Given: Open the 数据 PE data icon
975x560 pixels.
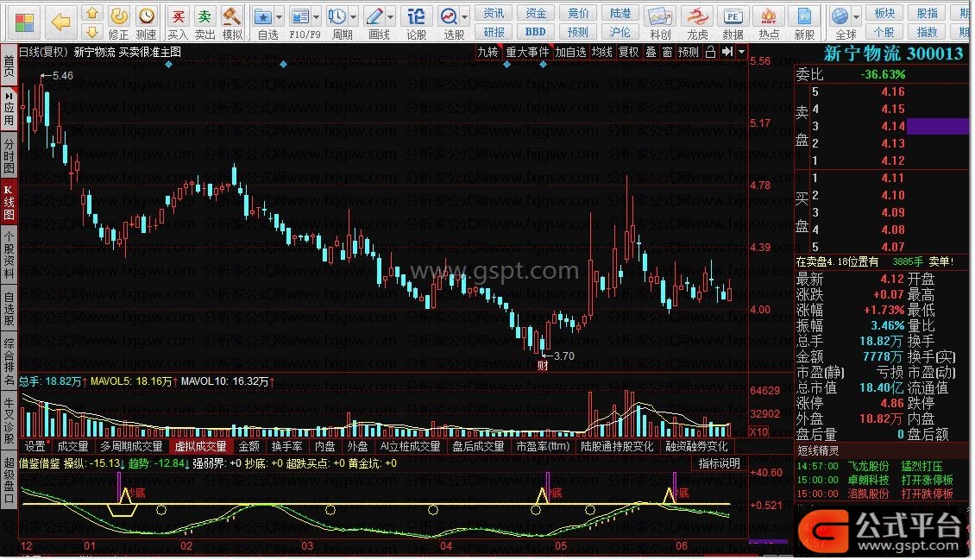Looking at the screenshot, I should pos(733,23).
